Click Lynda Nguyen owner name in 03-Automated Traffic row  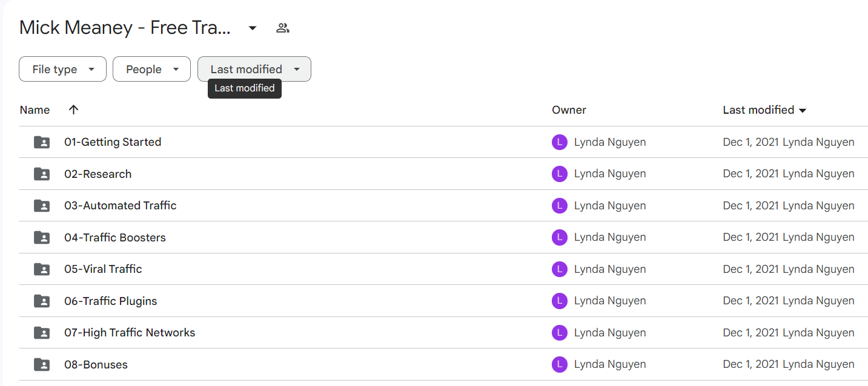pos(610,206)
